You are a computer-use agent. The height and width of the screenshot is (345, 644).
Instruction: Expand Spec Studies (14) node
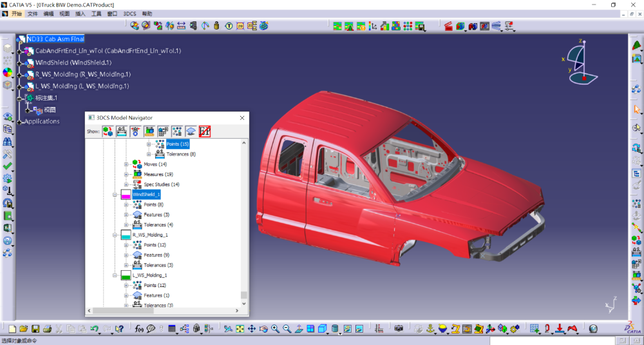point(126,184)
